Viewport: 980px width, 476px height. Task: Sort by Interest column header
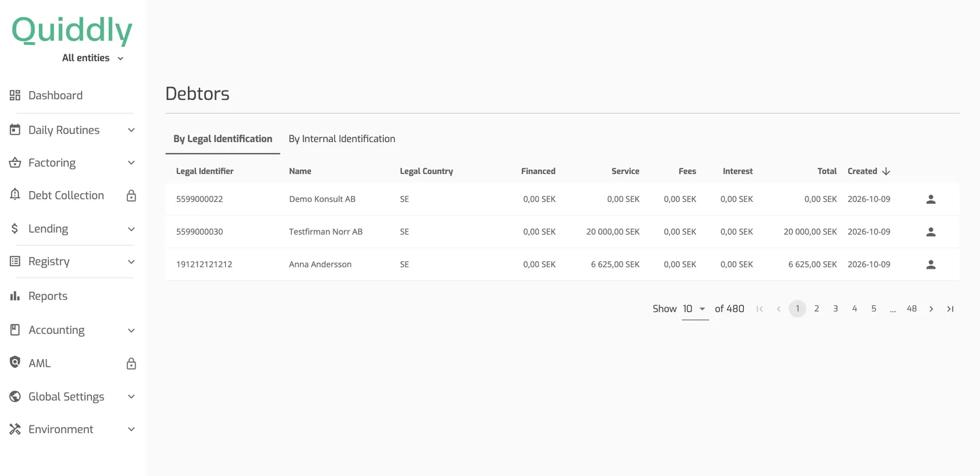tap(738, 171)
